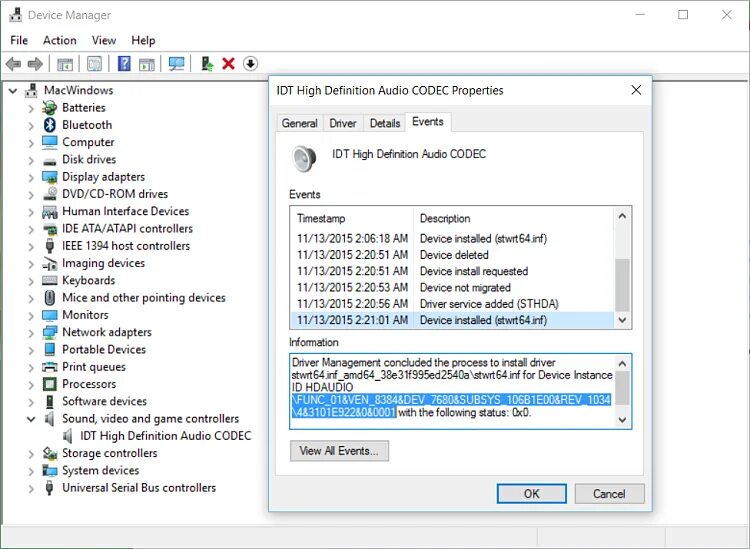
Task: Open the File menu
Action: [19, 41]
